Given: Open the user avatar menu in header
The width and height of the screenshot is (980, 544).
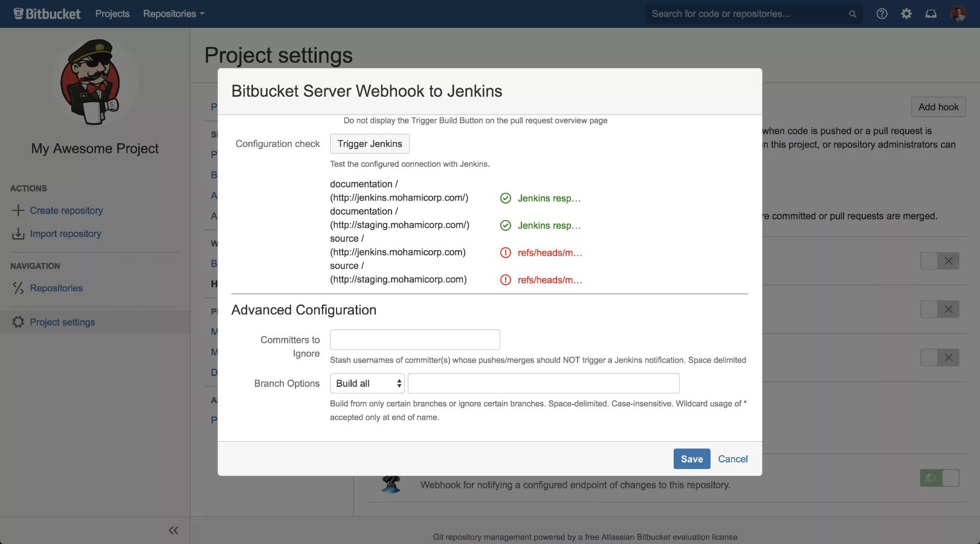Looking at the screenshot, I should click(958, 13).
